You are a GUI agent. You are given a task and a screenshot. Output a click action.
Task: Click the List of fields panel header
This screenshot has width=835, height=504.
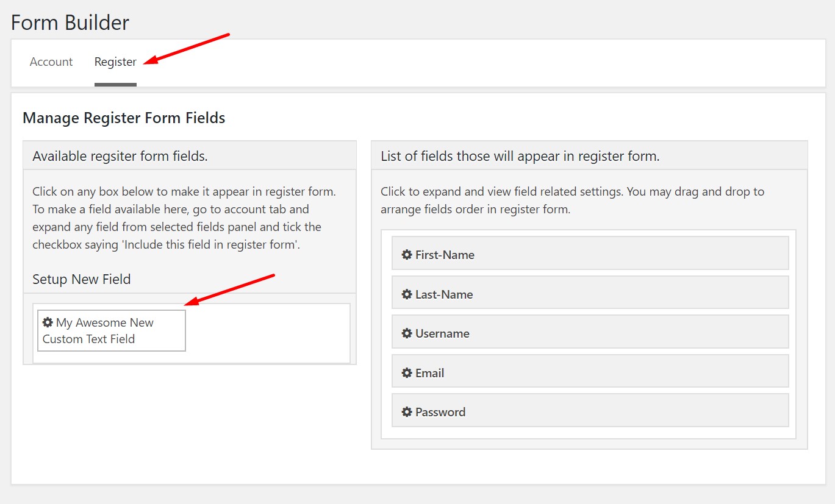[520, 157]
